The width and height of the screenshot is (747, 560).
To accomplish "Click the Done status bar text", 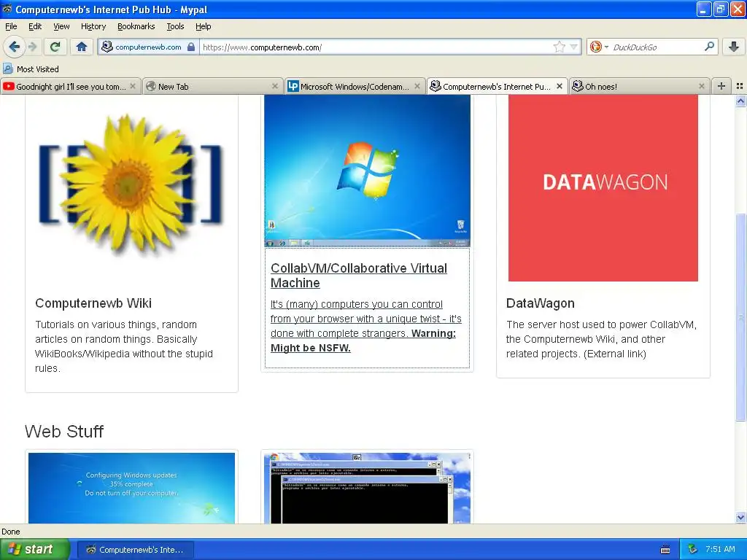I will pos(10,532).
